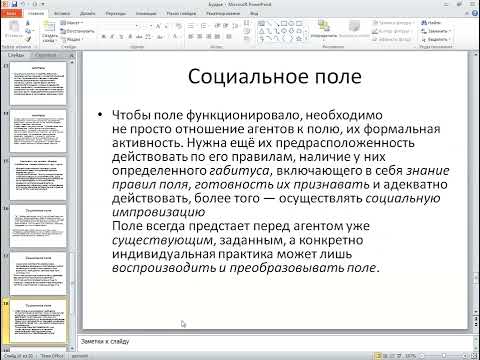Switch to the Дизайн (Design) ribbon tab
This screenshot has width=480, height=360.
pos(88,14)
